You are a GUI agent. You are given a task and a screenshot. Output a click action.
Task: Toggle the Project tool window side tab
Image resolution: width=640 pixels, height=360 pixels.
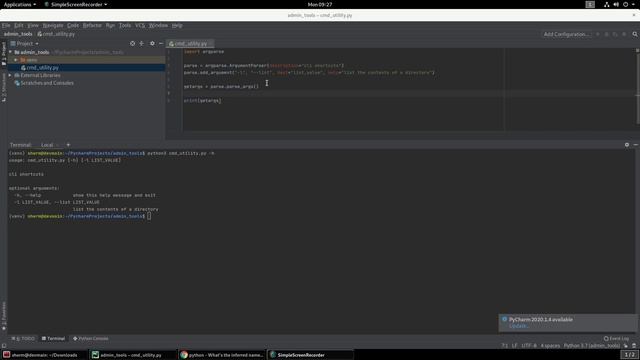pyautogui.click(x=4, y=53)
